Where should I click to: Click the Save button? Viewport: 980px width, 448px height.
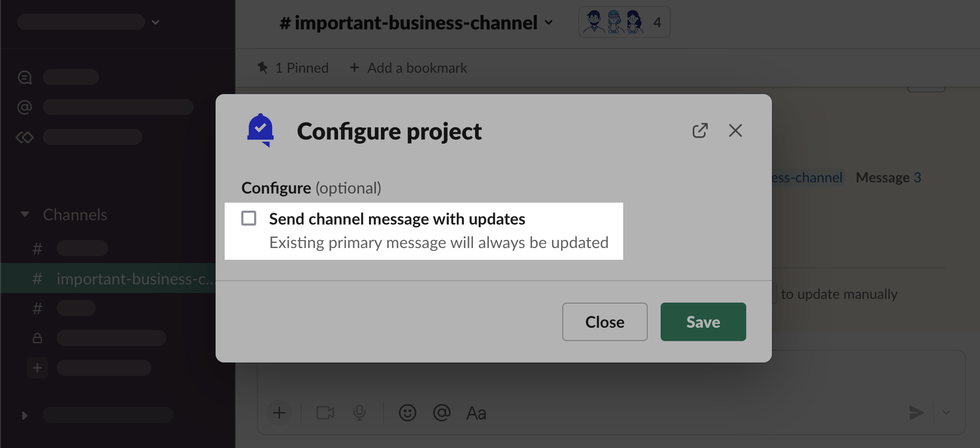703,322
